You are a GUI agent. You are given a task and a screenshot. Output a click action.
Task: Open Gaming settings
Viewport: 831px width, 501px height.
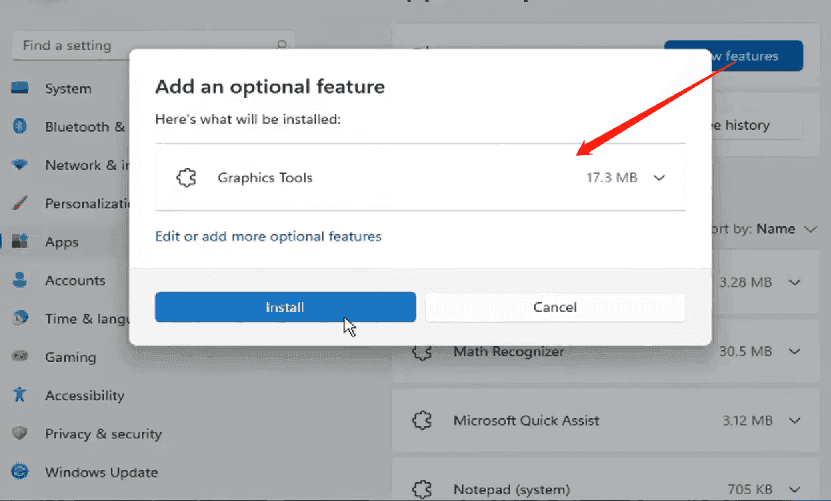[x=70, y=357]
